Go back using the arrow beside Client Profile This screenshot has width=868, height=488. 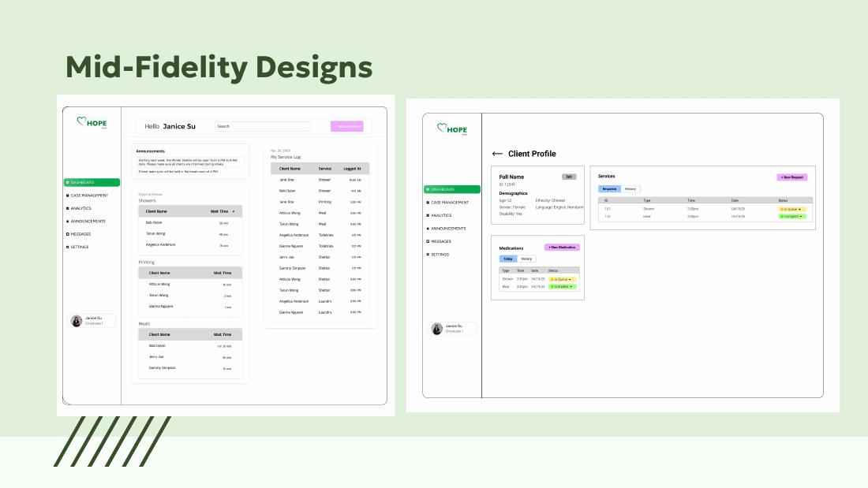tap(497, 154)
